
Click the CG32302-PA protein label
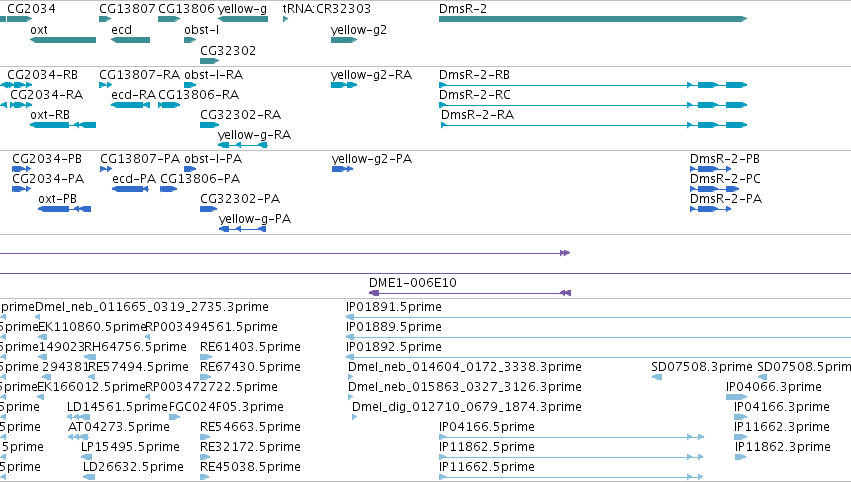point(240,199)
